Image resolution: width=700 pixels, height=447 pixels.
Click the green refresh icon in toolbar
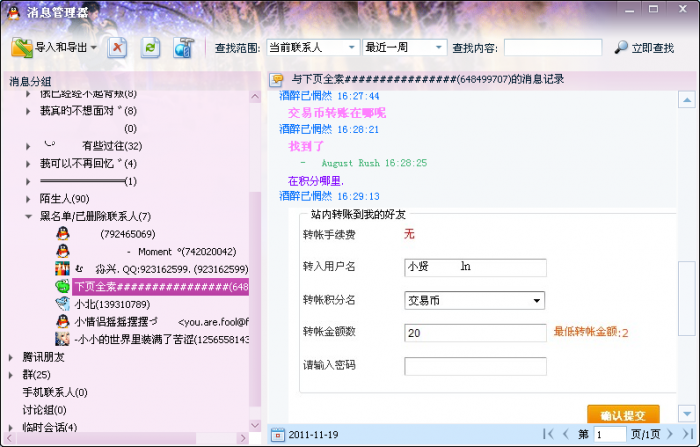point(150,47)
